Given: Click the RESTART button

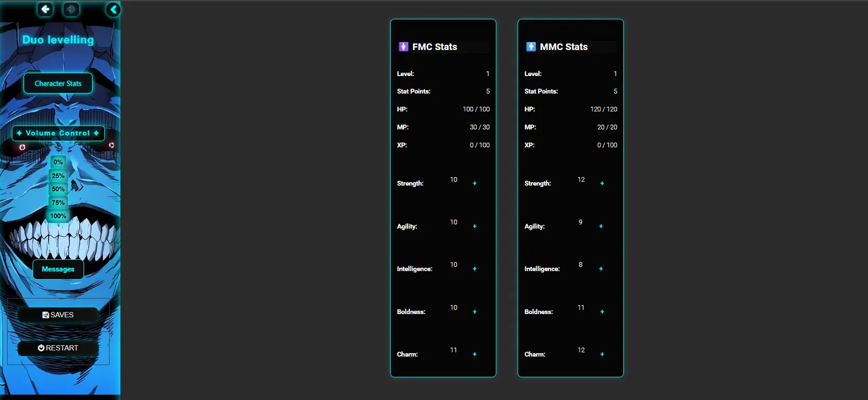Looking at the screenshot, I should [x=58, y=348].
